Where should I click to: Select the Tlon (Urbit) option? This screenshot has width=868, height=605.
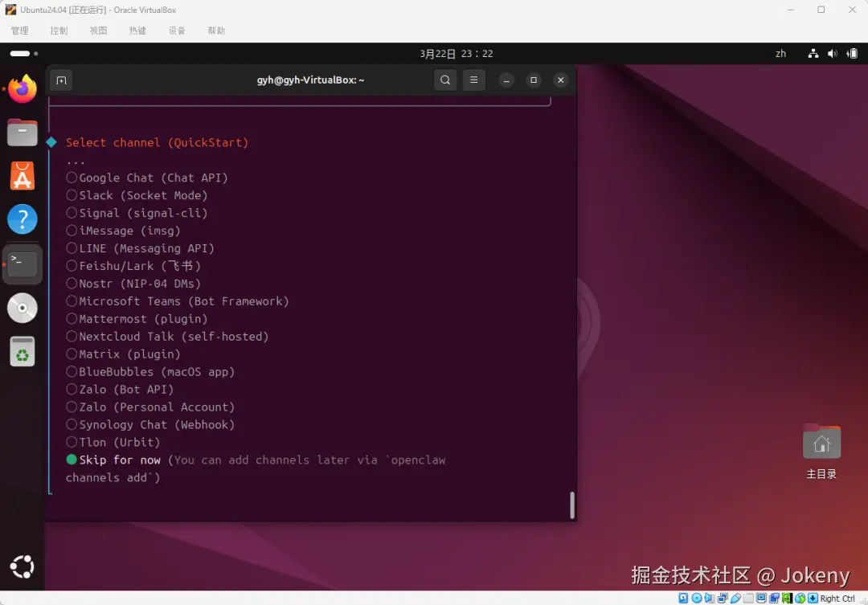pos(113,443)
